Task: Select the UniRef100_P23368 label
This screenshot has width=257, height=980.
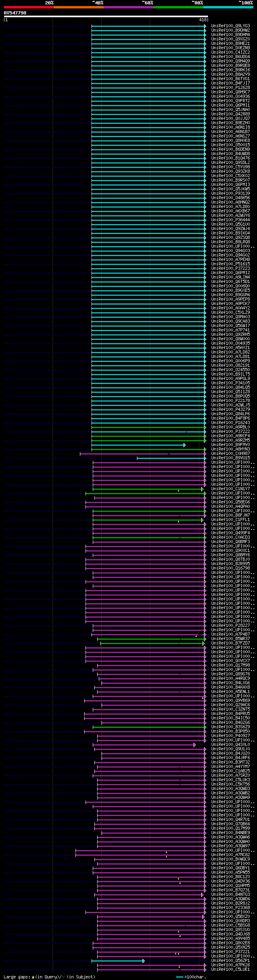Action: tap(230, 908)
